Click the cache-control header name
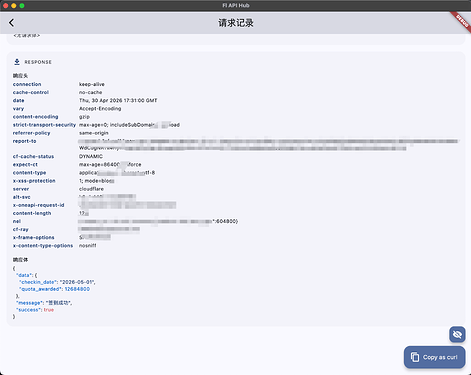The width and height of the screenshot is (471, 375). pos(31,92)
